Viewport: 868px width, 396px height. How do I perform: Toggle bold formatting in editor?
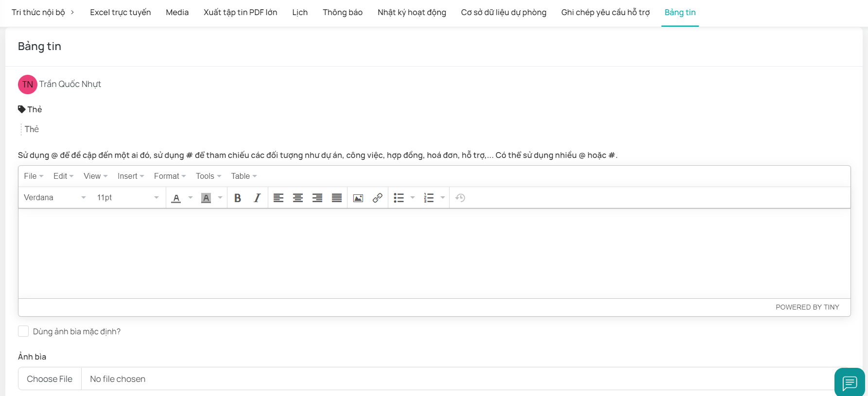tap(238, 198)
